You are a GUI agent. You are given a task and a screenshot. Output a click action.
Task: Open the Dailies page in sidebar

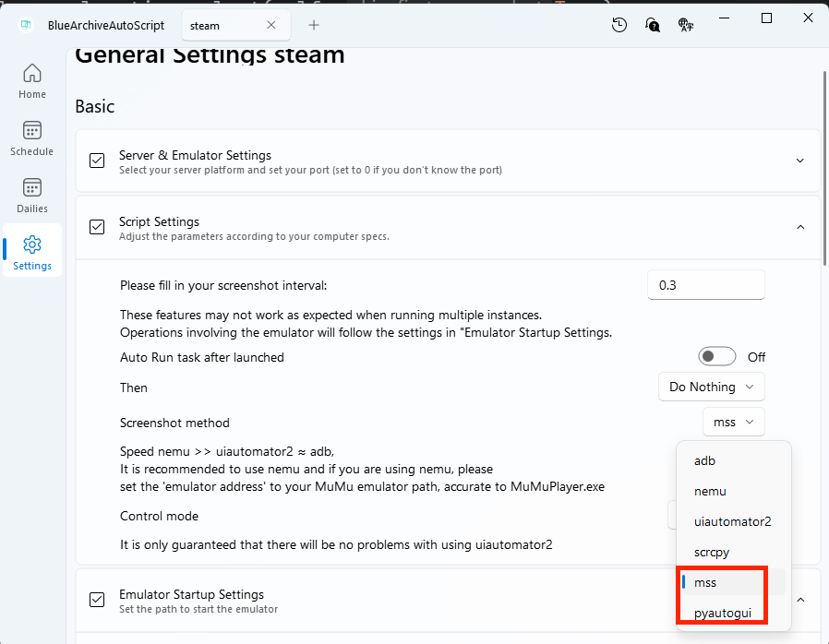click(x=32, y=196)
